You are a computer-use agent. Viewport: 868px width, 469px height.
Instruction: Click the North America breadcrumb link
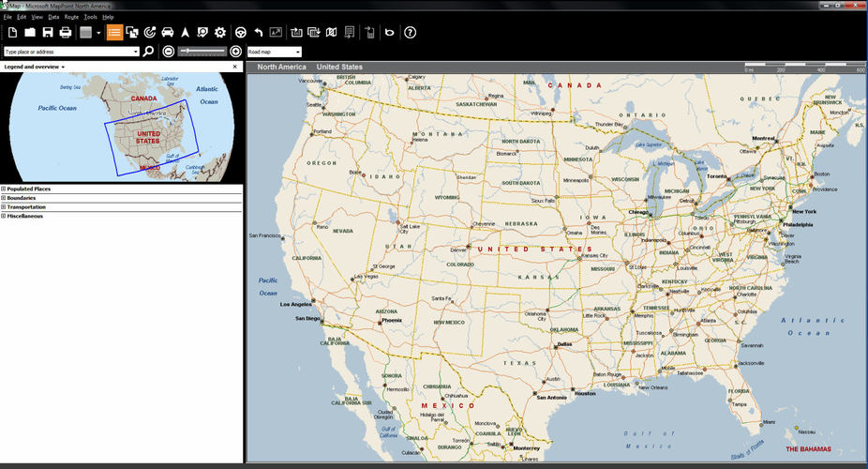tap(281, 67)
